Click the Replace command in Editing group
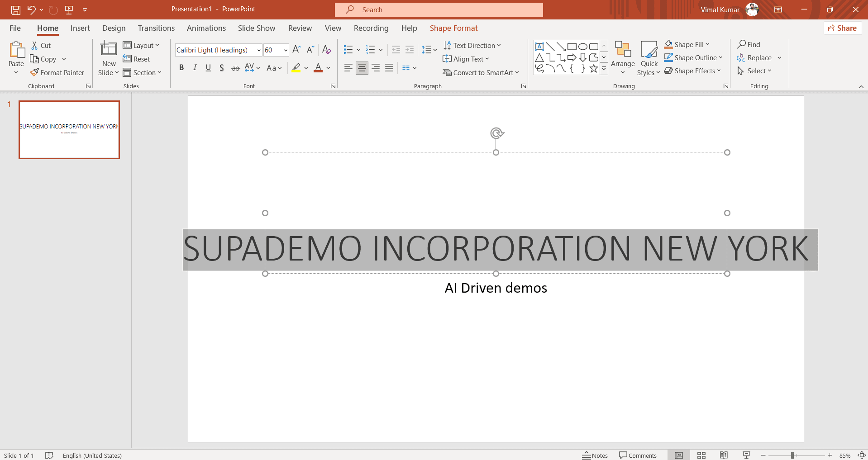Image resolution: width=868 pixels, height=460 pixels. click(758, 57)
